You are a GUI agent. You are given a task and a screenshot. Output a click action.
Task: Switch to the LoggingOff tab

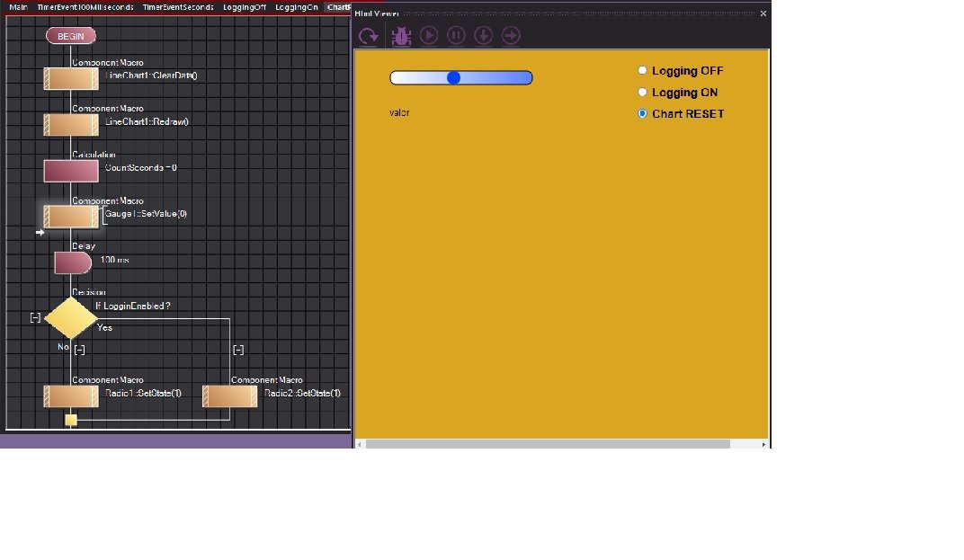[245, 7]
